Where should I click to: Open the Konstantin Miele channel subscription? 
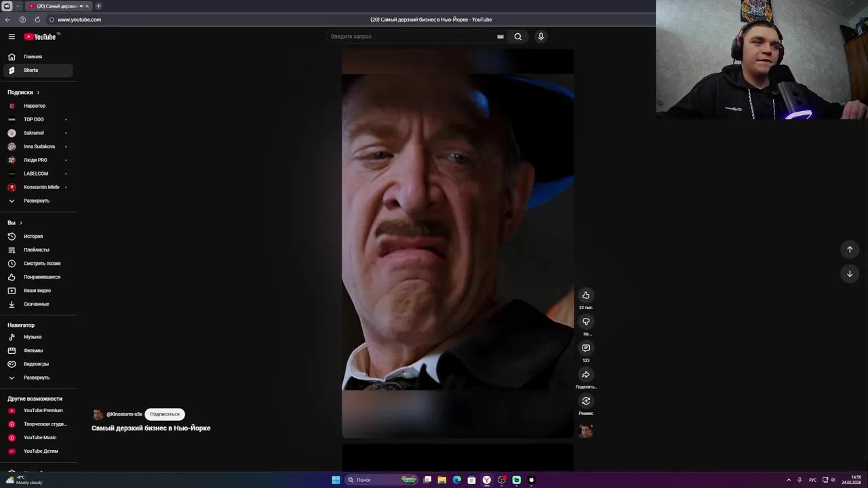tap(38, 187)
